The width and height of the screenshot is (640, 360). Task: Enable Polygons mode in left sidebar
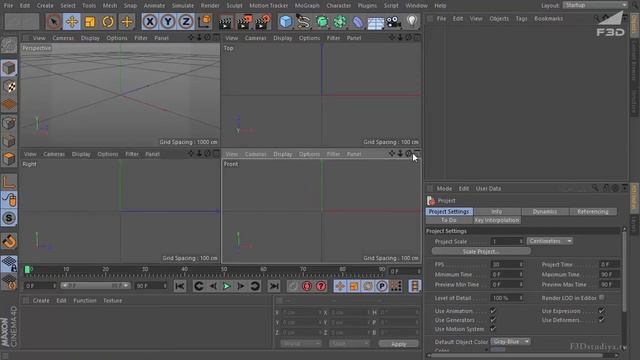pyautogui.click(x=9, y=159)
